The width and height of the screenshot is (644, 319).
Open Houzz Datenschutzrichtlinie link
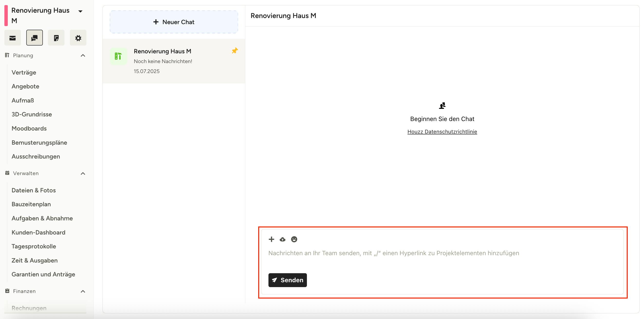(x=442, y=131)
